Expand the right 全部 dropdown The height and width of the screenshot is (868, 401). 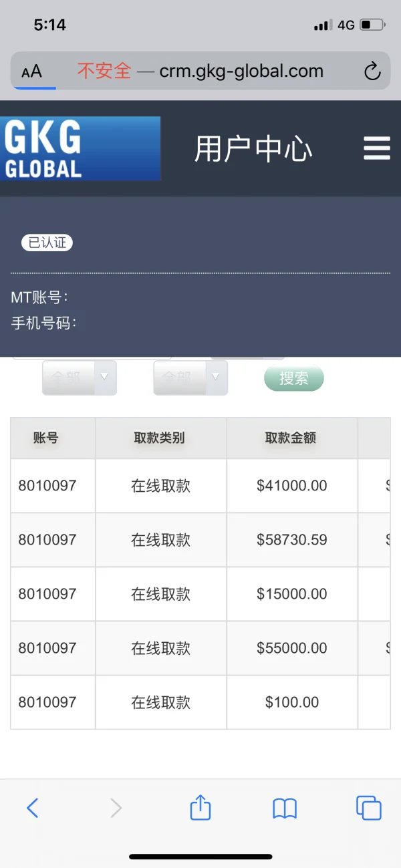(x=190, y=378)
